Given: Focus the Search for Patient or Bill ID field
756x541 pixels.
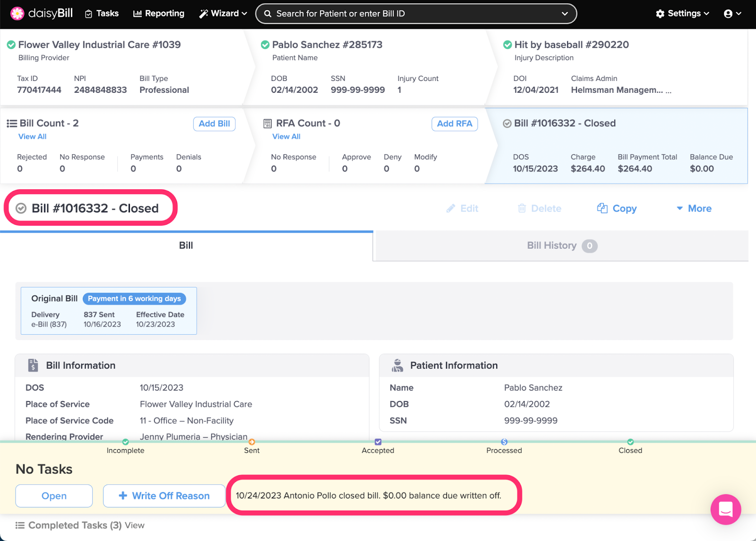Looking at the screenshot, I should coord(416,14).
